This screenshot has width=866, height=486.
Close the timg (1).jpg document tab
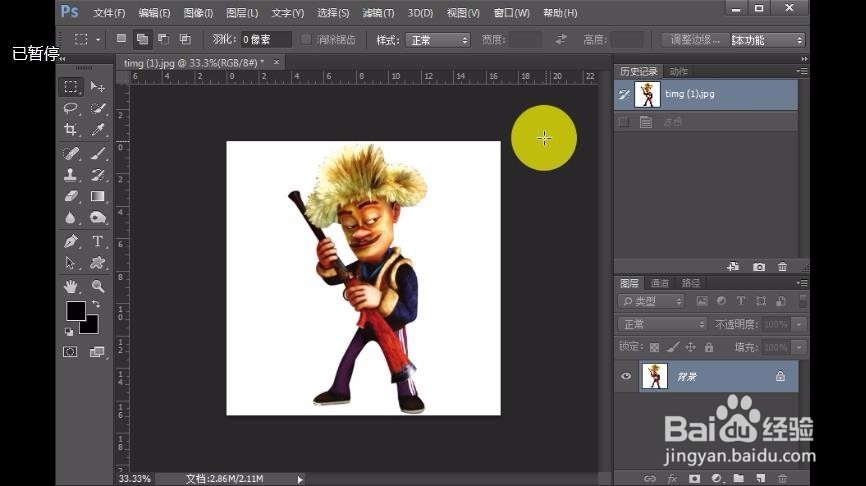coord(276,62)
